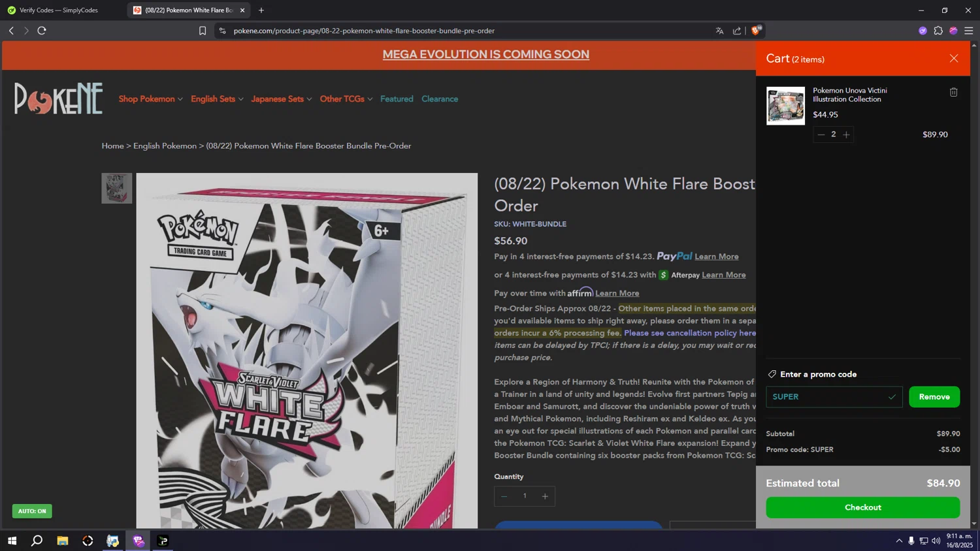Close the cart panel
Image resolution: width=980 pixels, height=551 pixels.
pyautogui.click(x=953, y=59)
